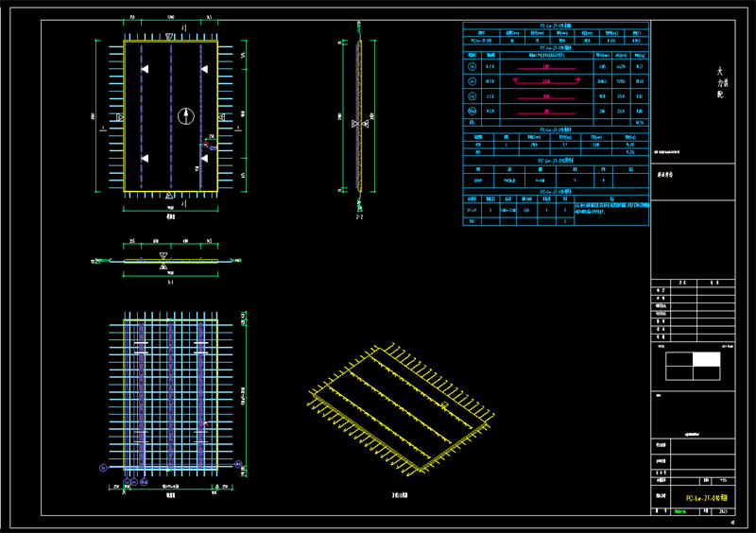Viewport: 756px width, 533px height.
Task: Select the 2-2 section label
Action: 359,217
